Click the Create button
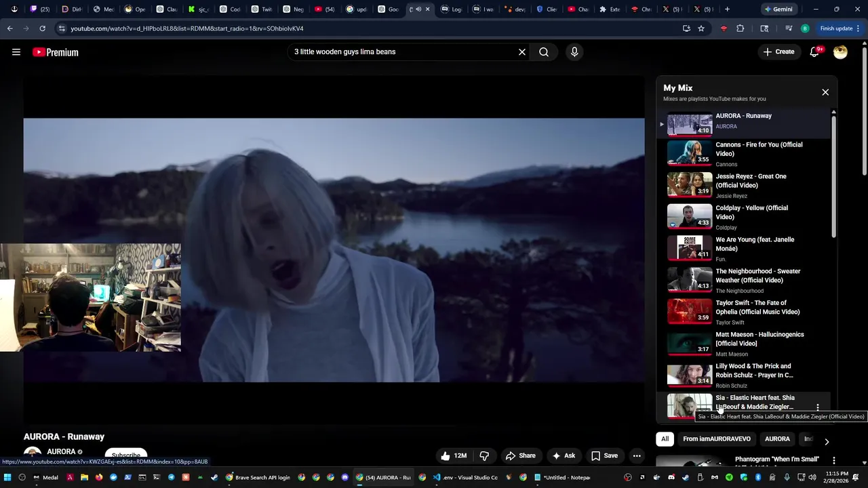The width and height of the screenshot is (868, 488). point(778,52)
